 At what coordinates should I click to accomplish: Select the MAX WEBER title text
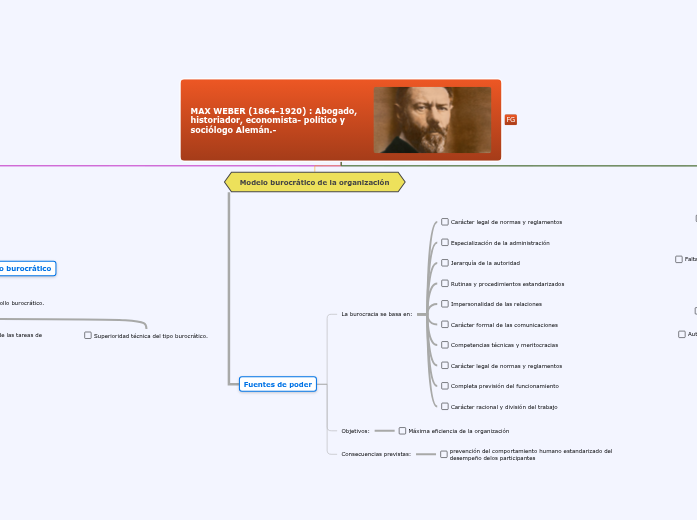tap(268, 120)
